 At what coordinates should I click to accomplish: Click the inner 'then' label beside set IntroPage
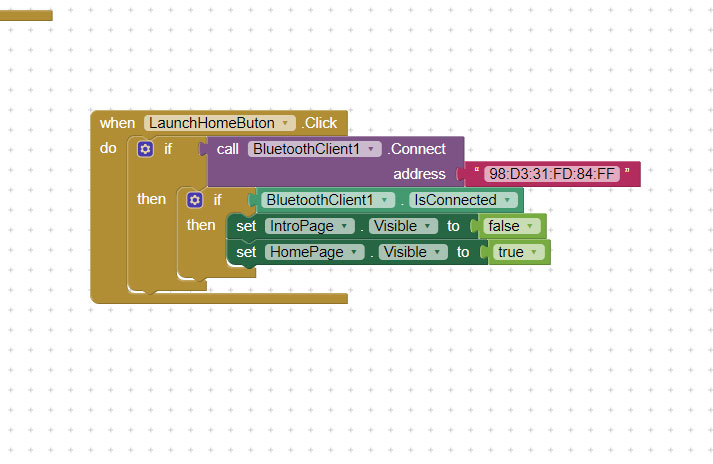[201, 225]
